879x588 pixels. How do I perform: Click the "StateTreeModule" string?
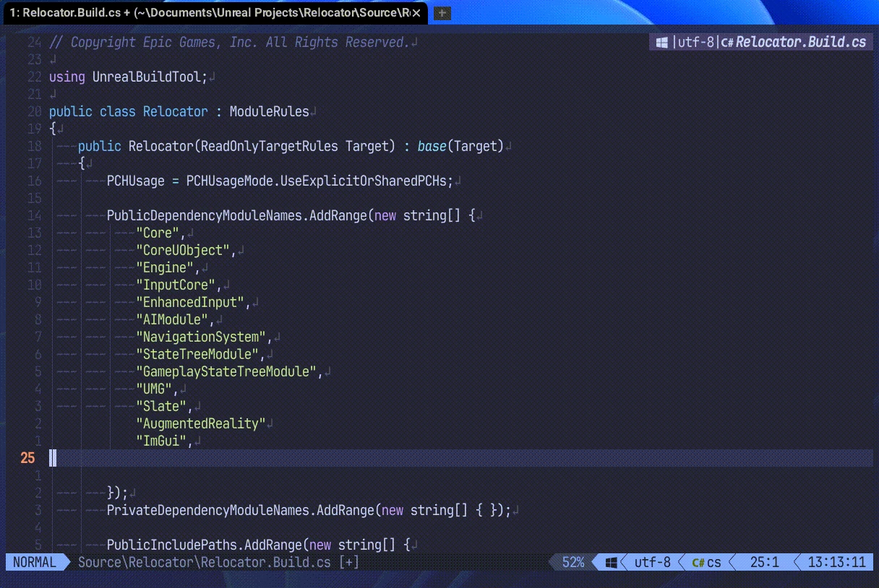197,354
